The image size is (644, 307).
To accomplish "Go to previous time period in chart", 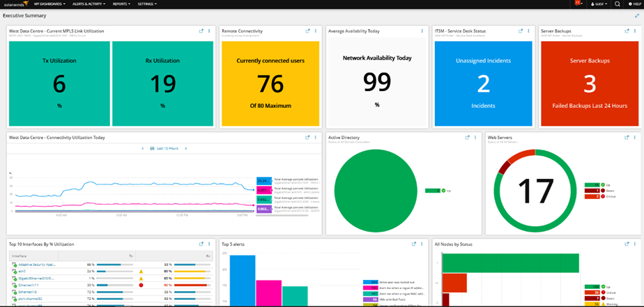I will pos(142,148).
